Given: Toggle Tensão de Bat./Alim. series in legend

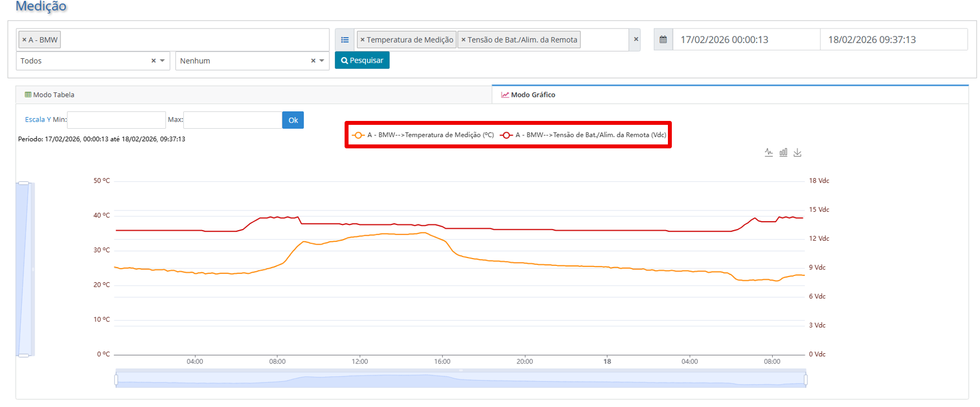Looking at the screenshot, I should (x=583, y=135).
